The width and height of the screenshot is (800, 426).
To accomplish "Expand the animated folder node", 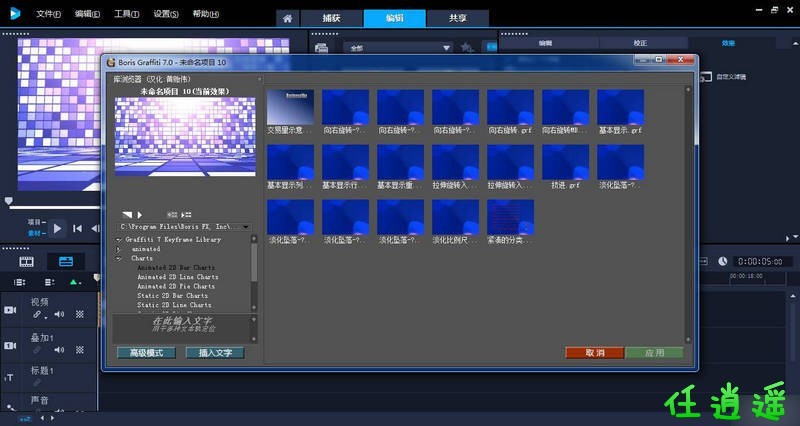I will pyautogui.click(x=119, y=249).
